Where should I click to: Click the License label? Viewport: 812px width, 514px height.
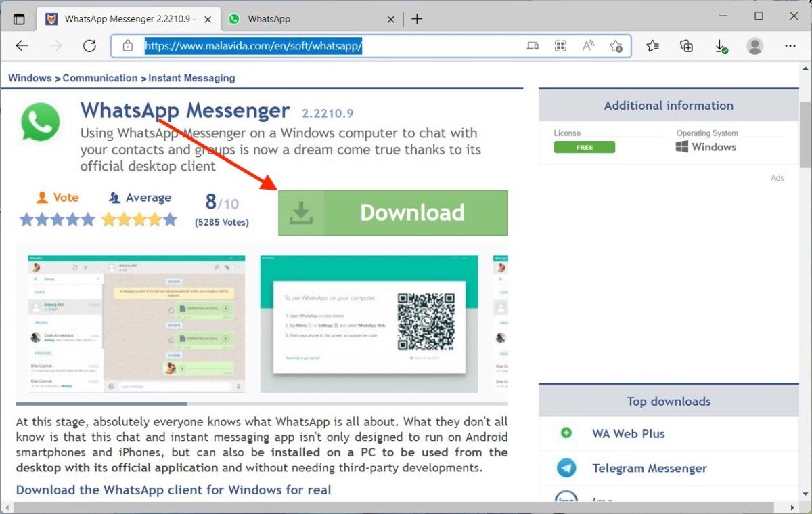pos(567,133)
